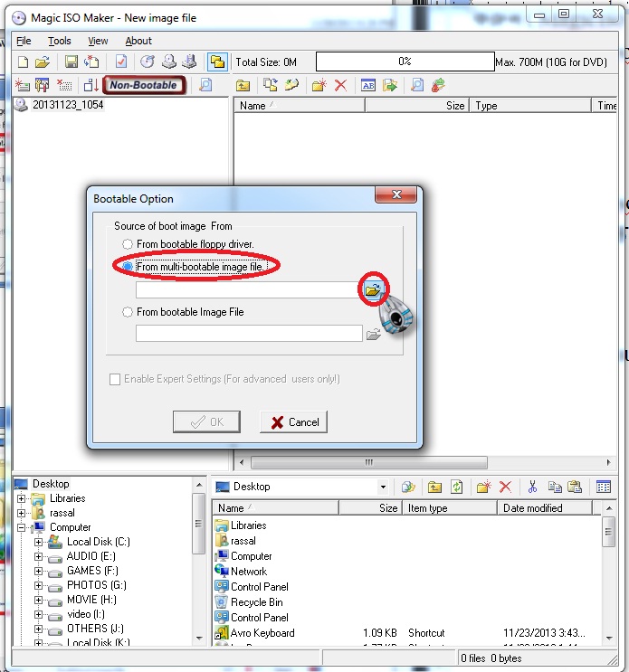
Task: Open the About menu
Action: pos(138,41)
